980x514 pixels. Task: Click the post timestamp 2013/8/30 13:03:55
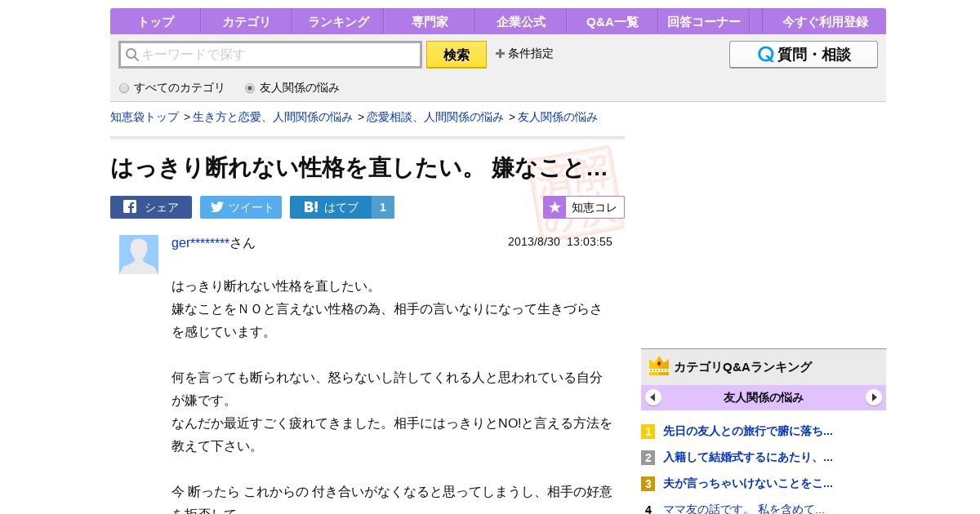(x=560, y=241)
